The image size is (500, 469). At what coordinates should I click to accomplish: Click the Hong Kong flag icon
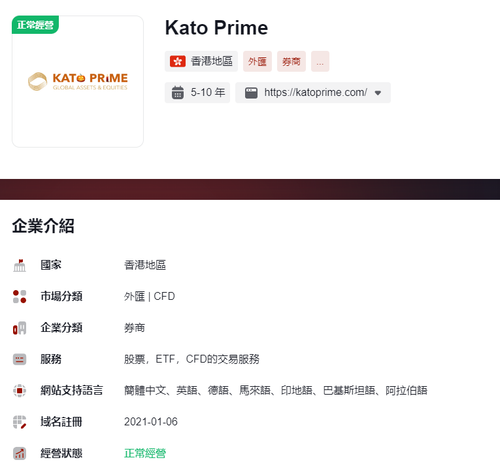[178, 61]
